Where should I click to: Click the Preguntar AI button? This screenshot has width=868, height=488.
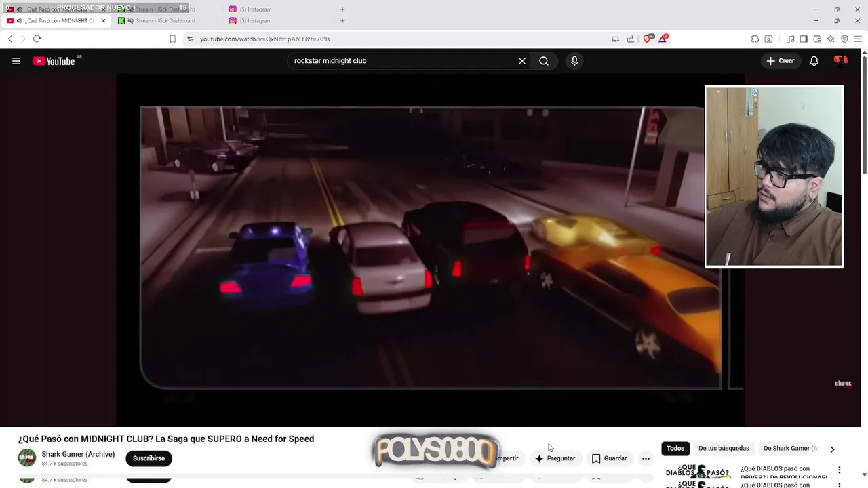pos(555,458)
